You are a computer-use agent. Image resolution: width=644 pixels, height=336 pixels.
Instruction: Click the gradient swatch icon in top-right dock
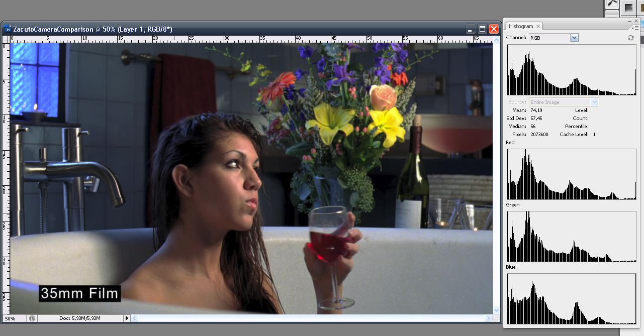628,7
